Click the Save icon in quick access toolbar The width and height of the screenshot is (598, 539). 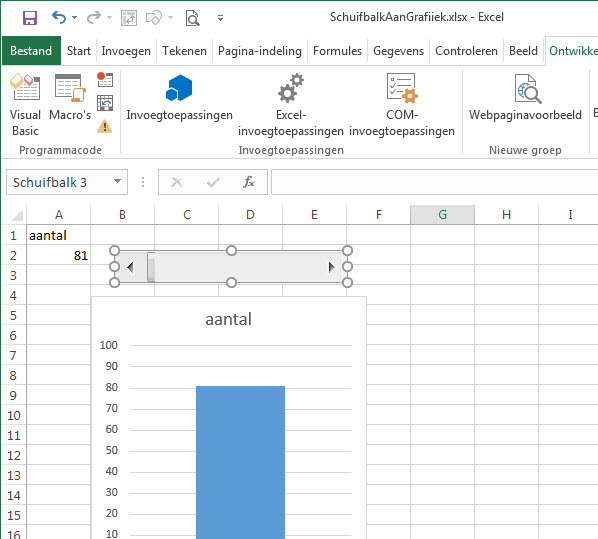[x=30, y=18]
